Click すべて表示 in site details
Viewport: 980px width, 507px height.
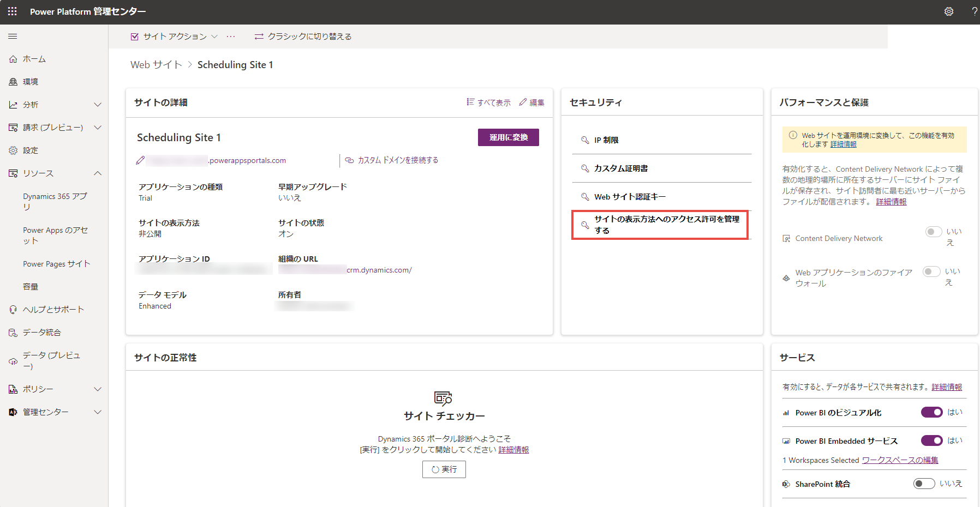[489, 102]
